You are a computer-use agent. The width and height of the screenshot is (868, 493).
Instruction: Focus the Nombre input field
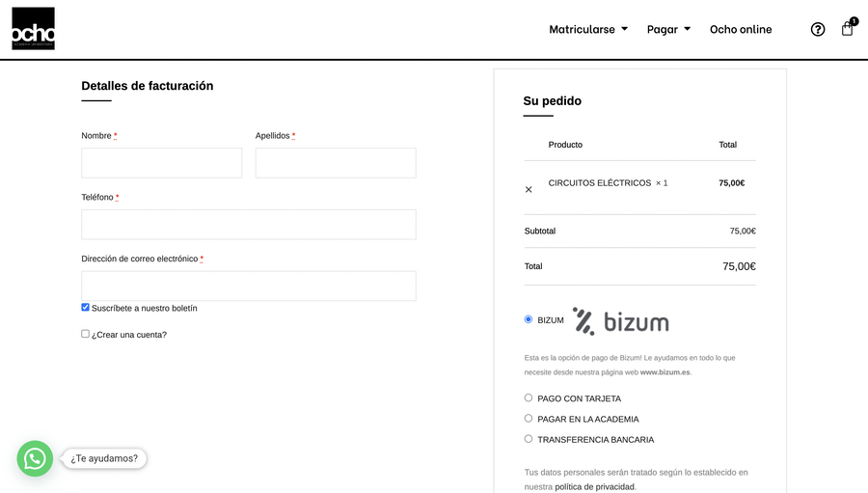(161, 163)
